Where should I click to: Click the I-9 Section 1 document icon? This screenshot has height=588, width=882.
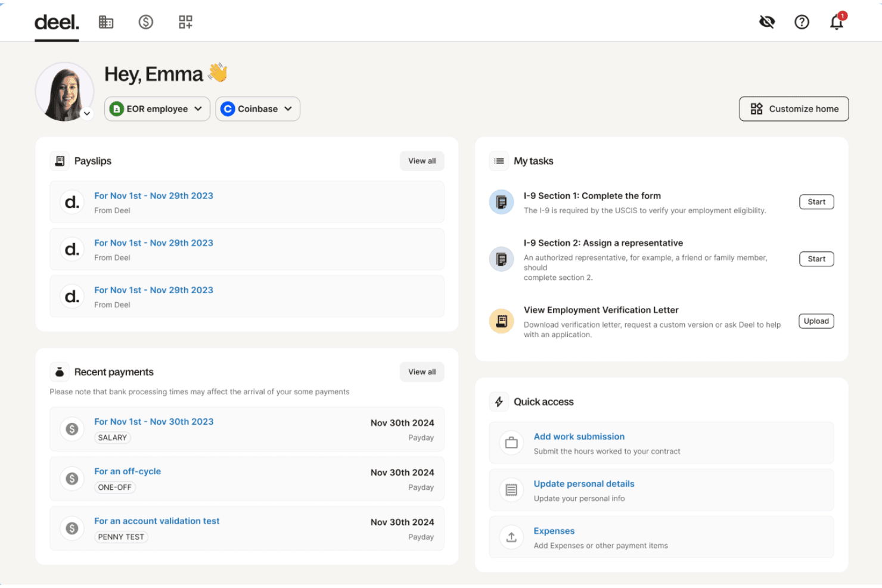point(502,202)
